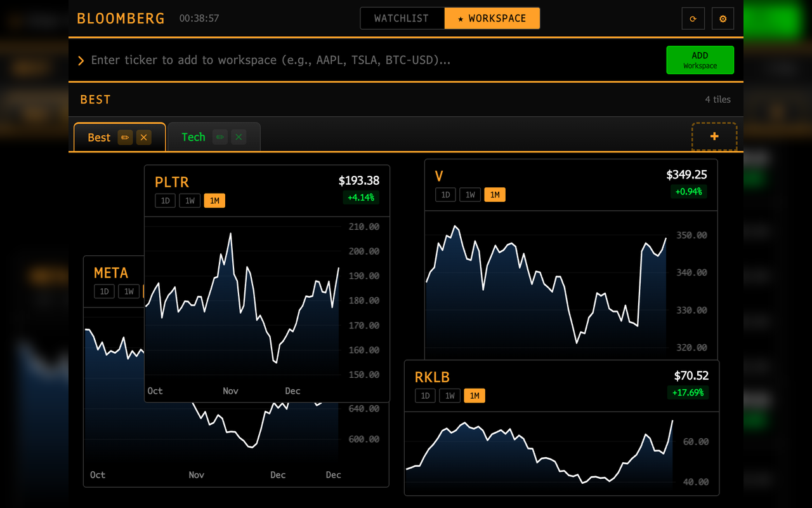Viewport: 812px width, 508px height.
Task: Close the Best tab with its X icon
Action: pyautogui.click(x=143, y=137)
